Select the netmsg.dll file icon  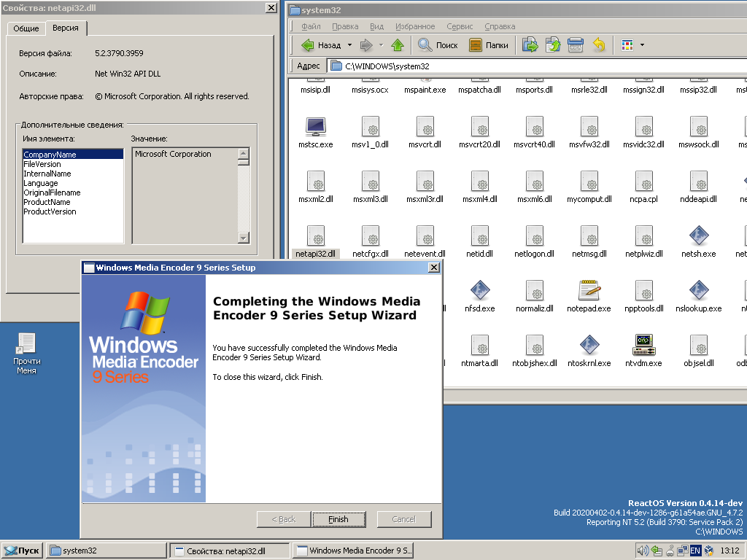coord(589,236)
